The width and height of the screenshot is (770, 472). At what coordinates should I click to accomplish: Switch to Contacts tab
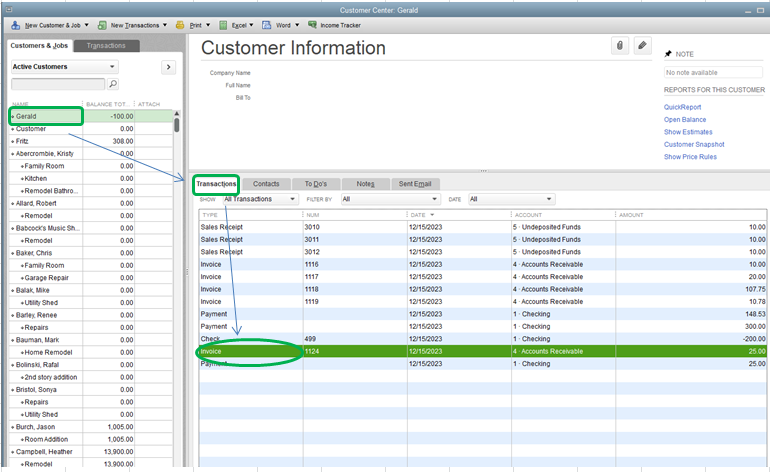[x=266, y=184]
